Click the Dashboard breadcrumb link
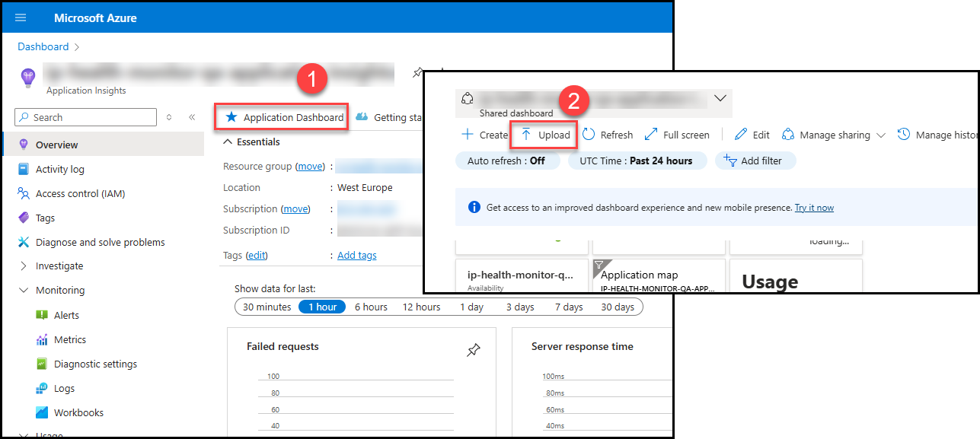Screen dimensions: 980x439 click(x=43, y=46)
